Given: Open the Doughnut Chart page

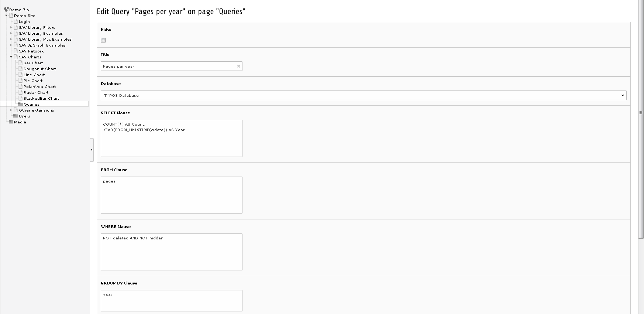Looking at the screenshot, I should click(x=40, y=69).
